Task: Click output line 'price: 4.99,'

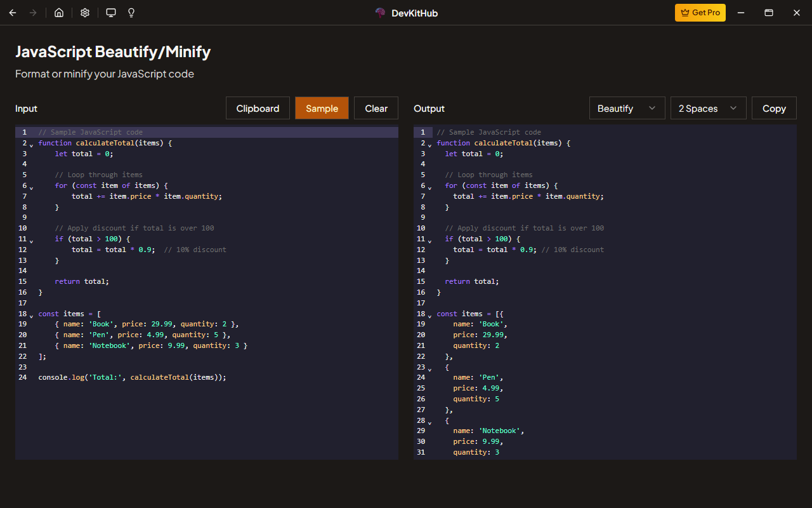Action: (x=478, y=388)
